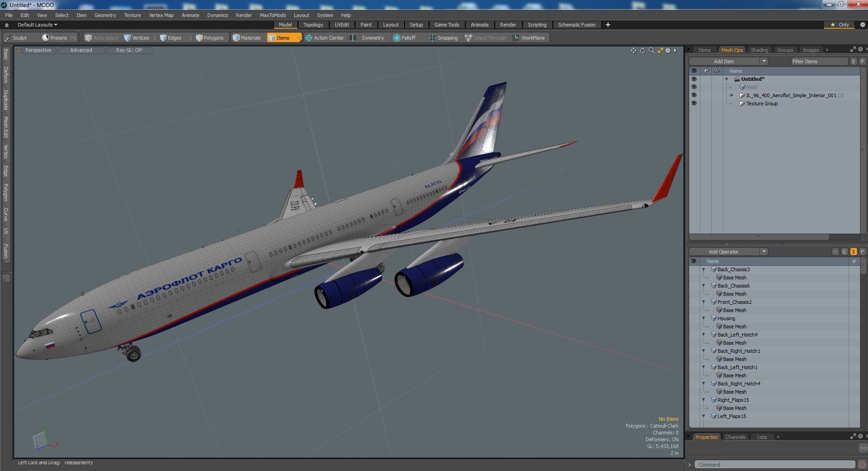Open viewport settings gear
Screen dimensions: 868x471
[668, 51]
